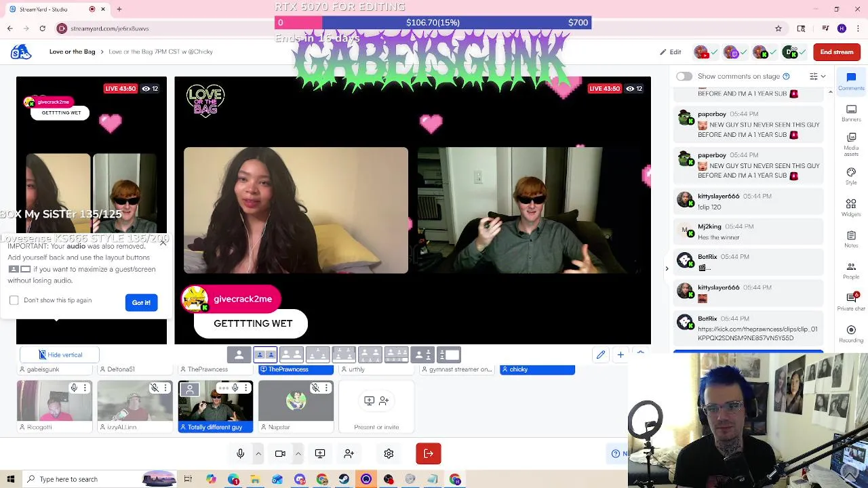
Task: Leave the studio with red exit button
Action: 429,453
